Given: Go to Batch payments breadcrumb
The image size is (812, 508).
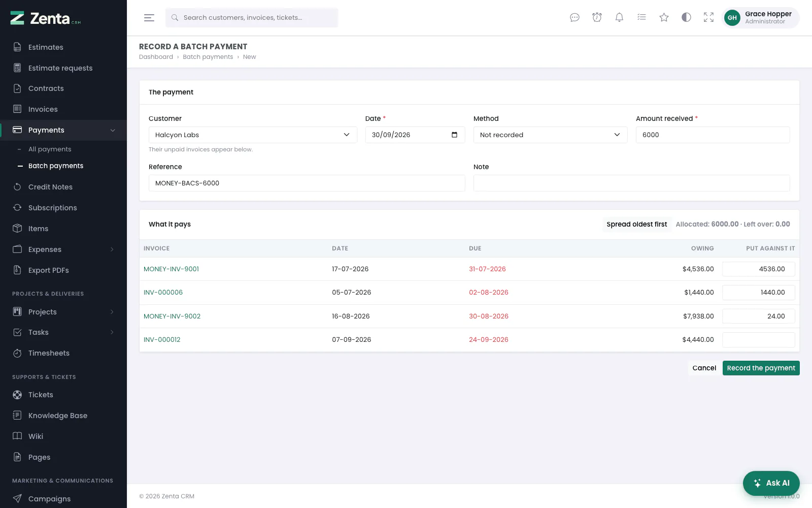Looking at the screenshot, I should tap(208, 57).
